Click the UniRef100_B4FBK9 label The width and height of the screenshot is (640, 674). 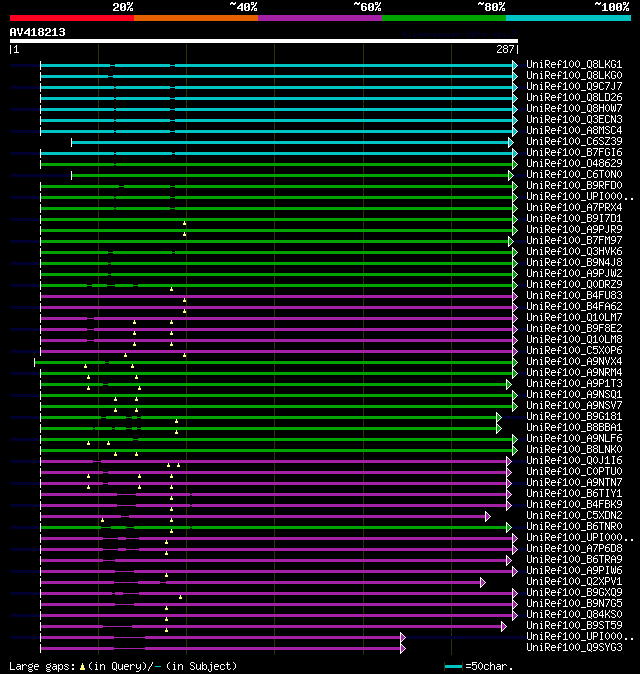click(x=574, y=505)
